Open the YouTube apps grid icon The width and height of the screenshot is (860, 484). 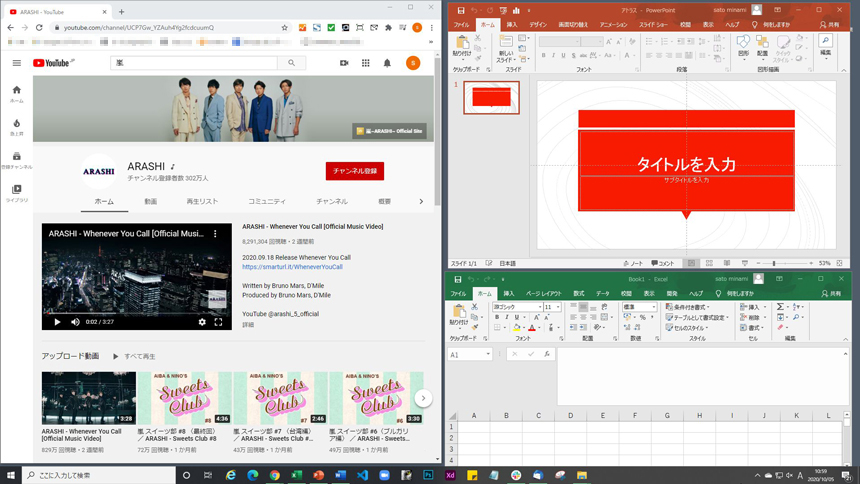click(365, 63)
